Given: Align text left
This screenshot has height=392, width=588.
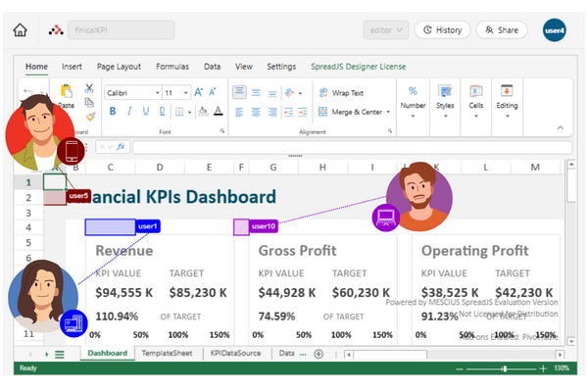Looking at the screenshot, I should 239,112.
